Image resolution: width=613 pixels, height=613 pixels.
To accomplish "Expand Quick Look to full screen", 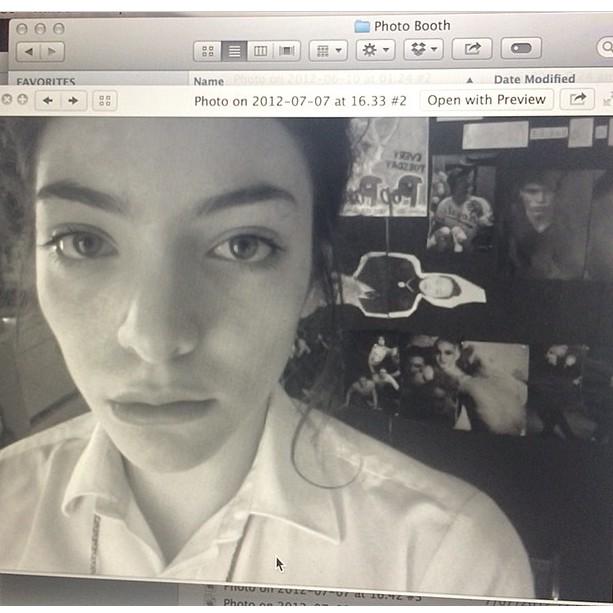I will (x=607, y=100).
